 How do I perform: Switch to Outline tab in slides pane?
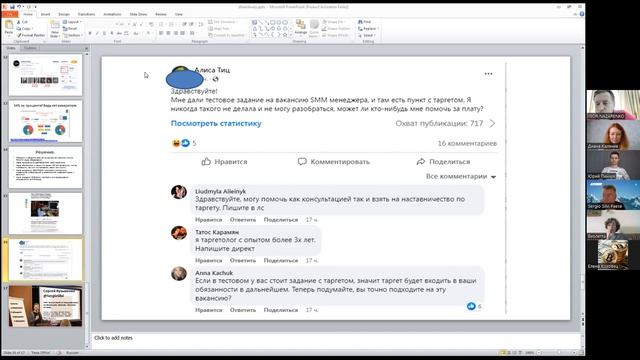tap(30, 48)
